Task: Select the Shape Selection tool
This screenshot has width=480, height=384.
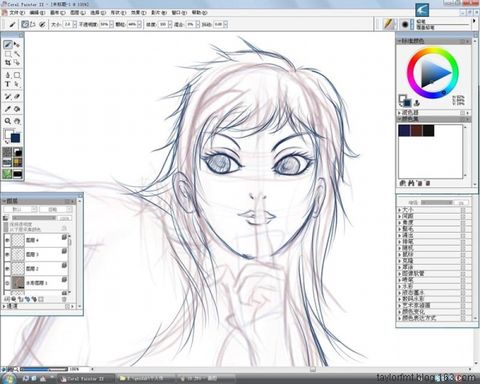Action: click(17, 84)
